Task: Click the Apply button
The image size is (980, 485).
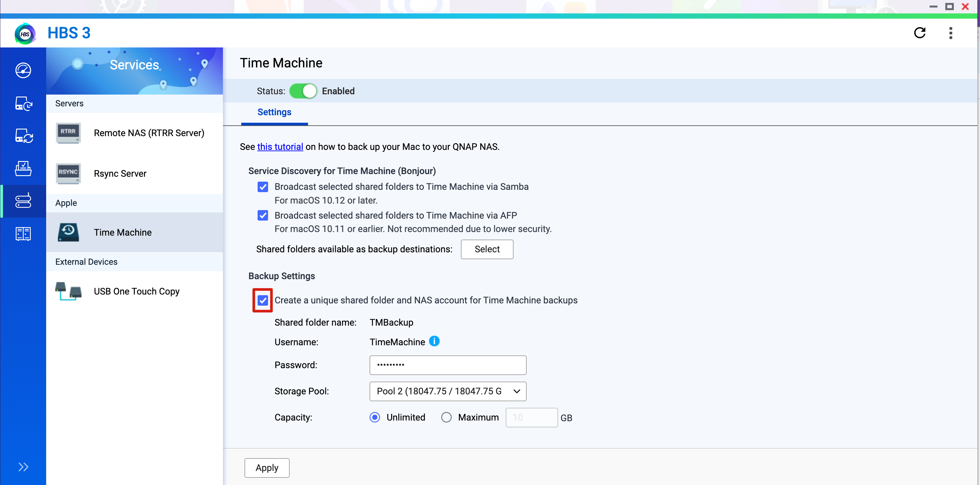Action: pyautogui.click(x=267, y=468)
